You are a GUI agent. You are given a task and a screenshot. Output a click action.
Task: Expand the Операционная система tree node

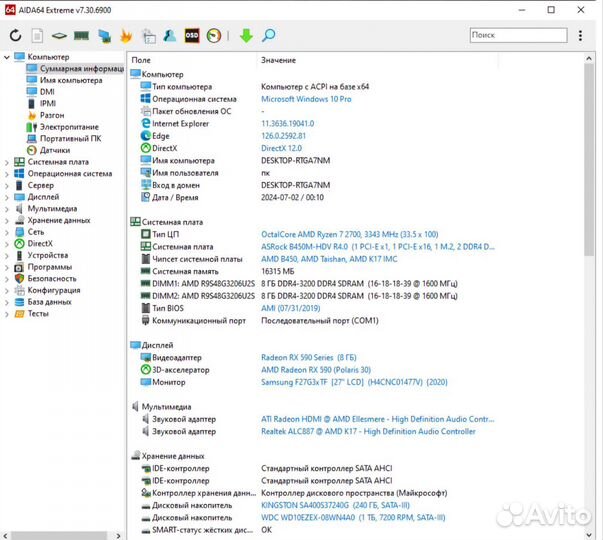7,174
